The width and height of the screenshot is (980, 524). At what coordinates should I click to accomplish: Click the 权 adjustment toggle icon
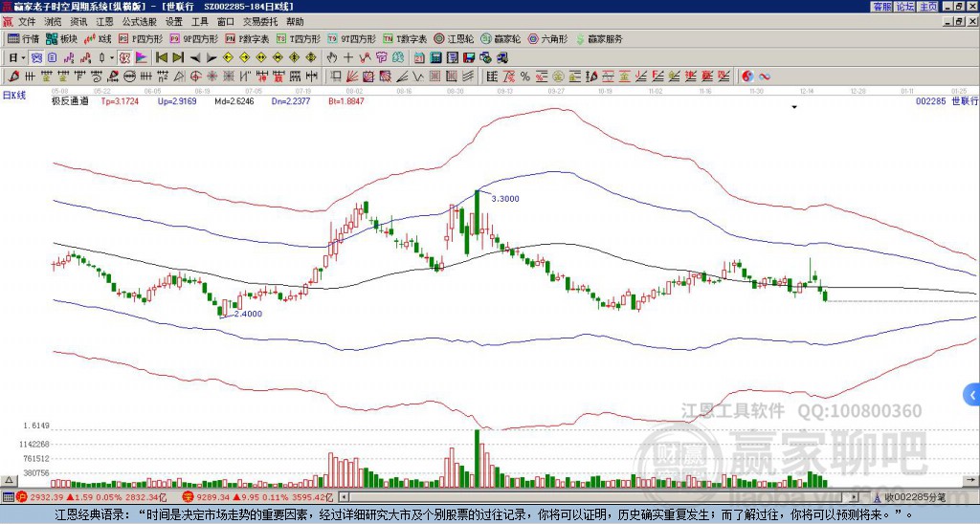tap(124, 58)
